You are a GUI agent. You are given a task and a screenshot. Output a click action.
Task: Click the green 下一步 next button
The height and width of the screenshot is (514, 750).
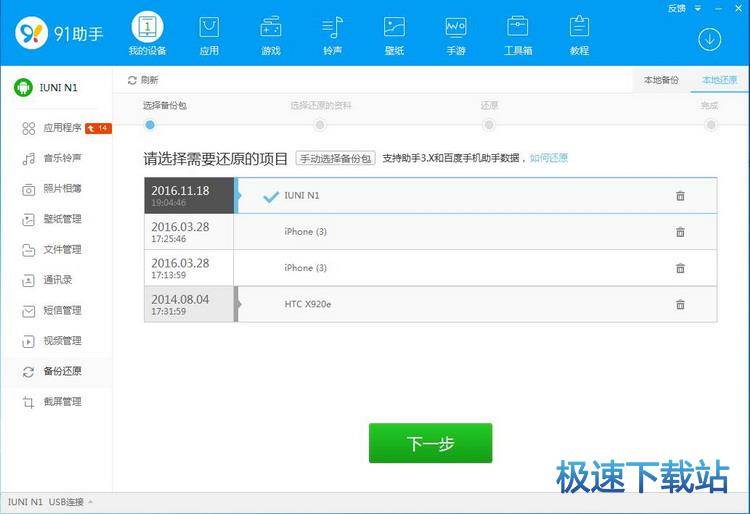[x=430, y=443]
